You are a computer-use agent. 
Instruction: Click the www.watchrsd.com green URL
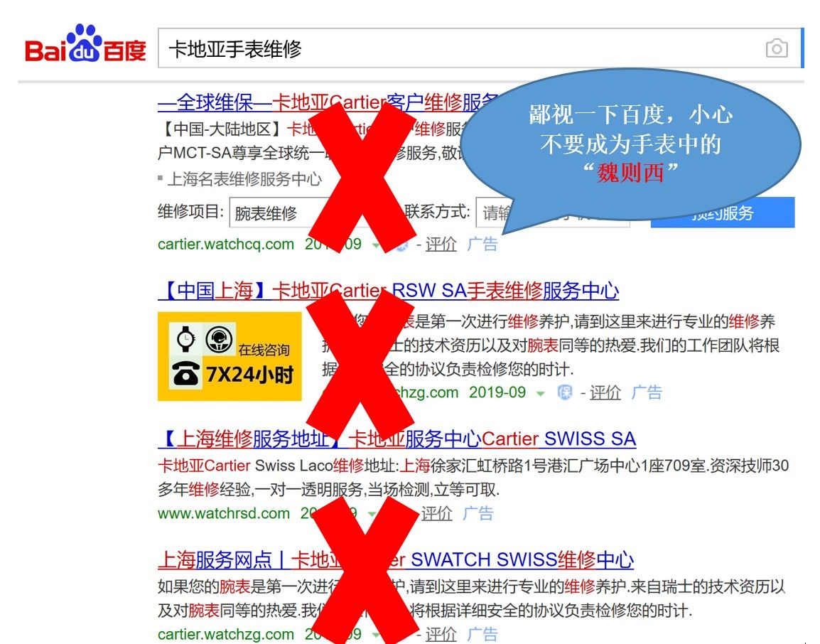(224, 513)
